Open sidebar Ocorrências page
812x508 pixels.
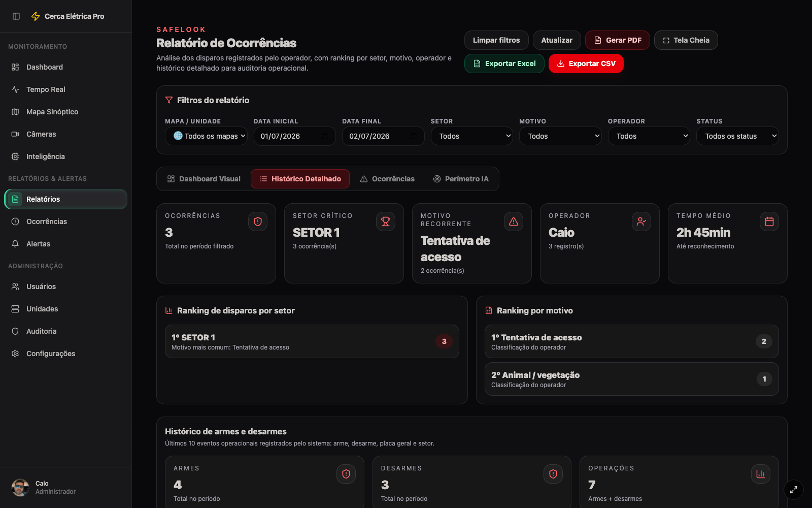click(65, 221)
